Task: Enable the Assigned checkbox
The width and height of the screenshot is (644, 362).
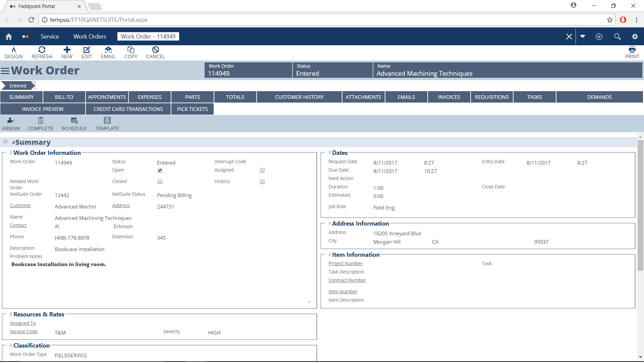Action: [262, 170]
